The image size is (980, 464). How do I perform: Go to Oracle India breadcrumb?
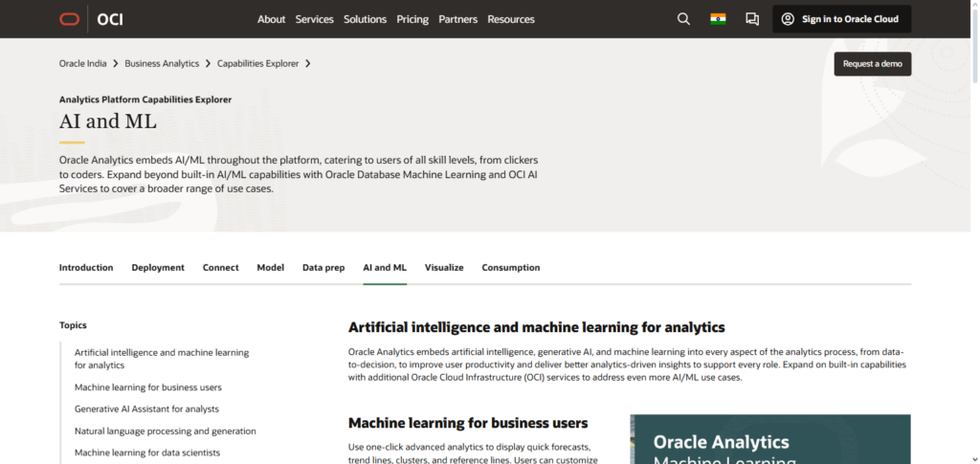83,64
